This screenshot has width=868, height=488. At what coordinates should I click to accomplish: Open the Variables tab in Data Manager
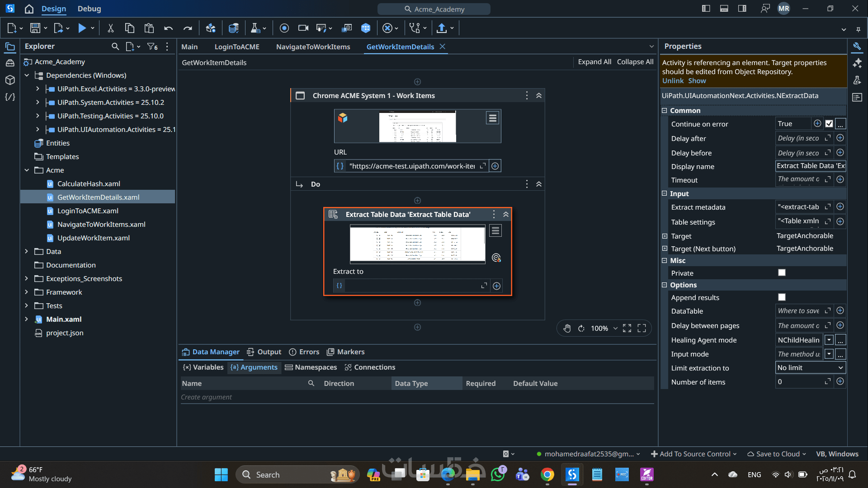[203, 367]
